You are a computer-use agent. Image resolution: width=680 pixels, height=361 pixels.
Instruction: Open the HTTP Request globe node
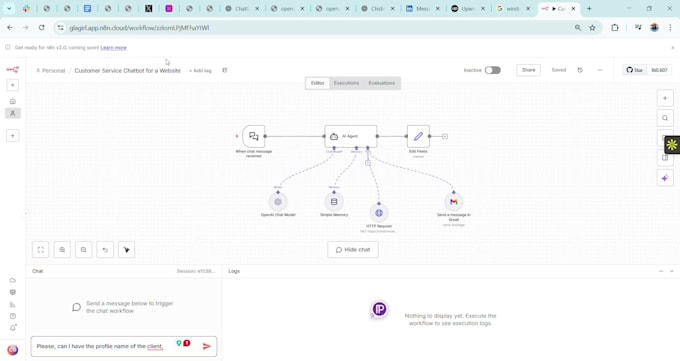pyautogui.click(x=379, y=213)
